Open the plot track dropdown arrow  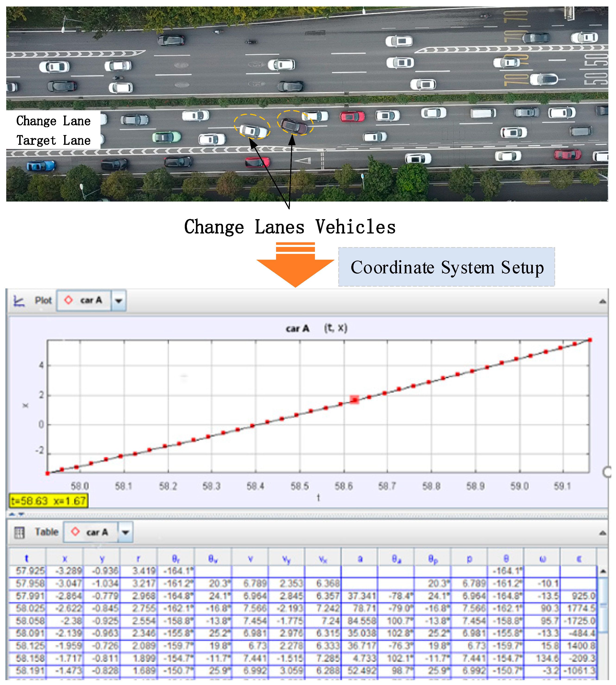pyautogui.click(x=119, y=301)
